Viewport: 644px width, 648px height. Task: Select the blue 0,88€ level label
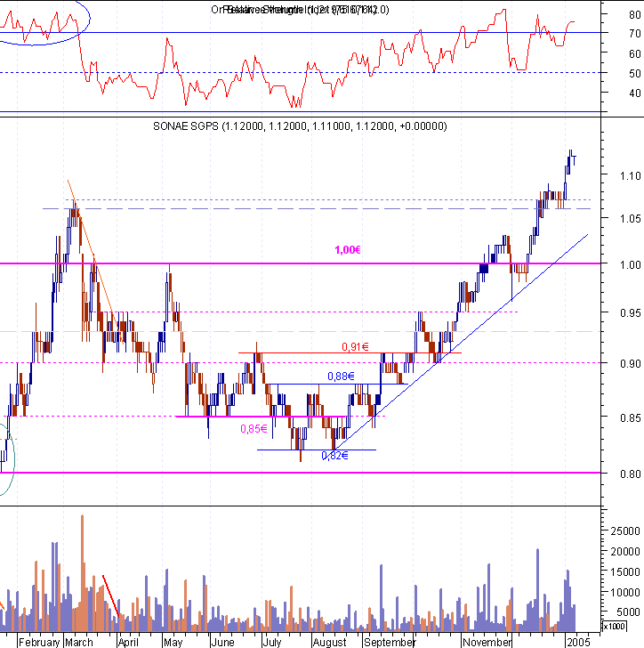tap(341, 376)
